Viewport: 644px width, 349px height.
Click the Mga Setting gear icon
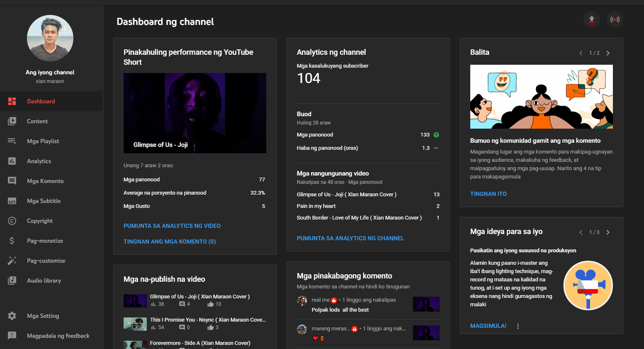click(12, 316)
